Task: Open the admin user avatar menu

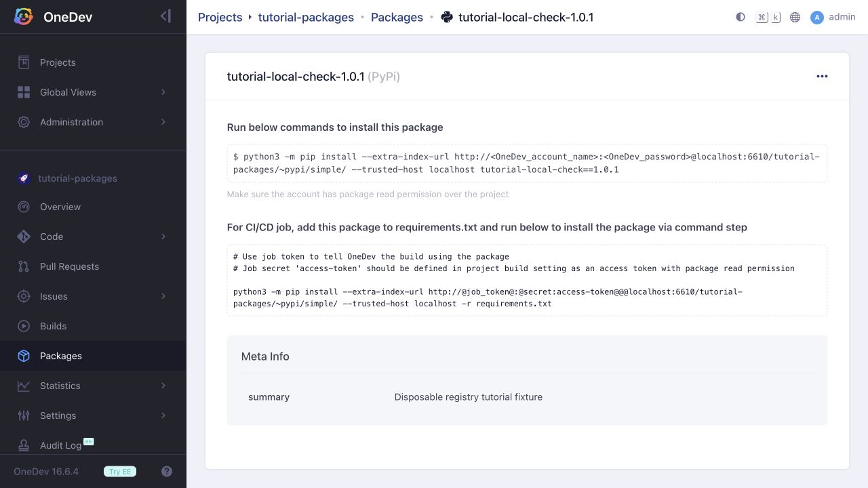Action: click(817, 17)
